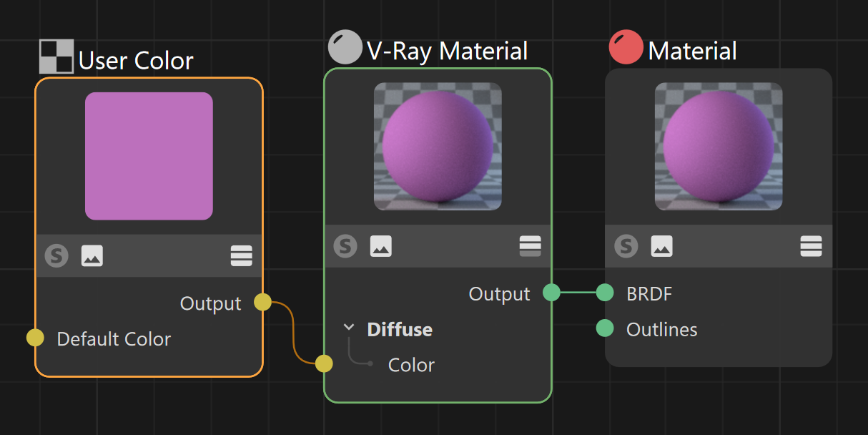The width and height of the screenshot is (868, 435).
Task: Open the hamburger menu on Material node
Action: pyautogui.click(x=811, y=246)
